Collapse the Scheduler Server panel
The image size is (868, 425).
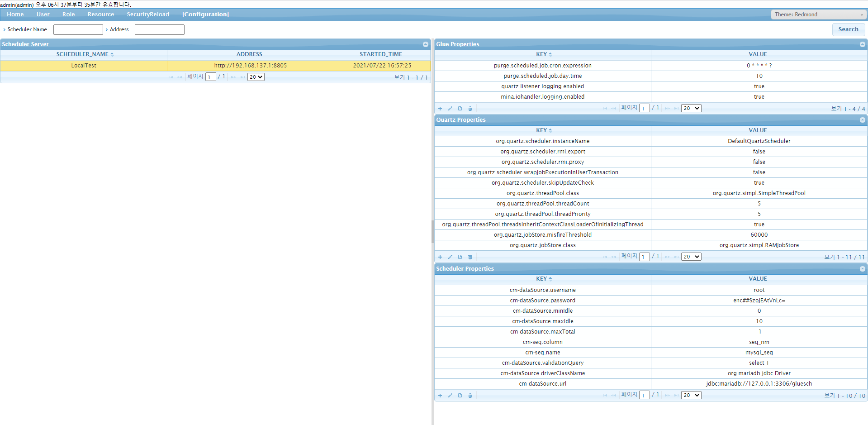pos(425,44)
